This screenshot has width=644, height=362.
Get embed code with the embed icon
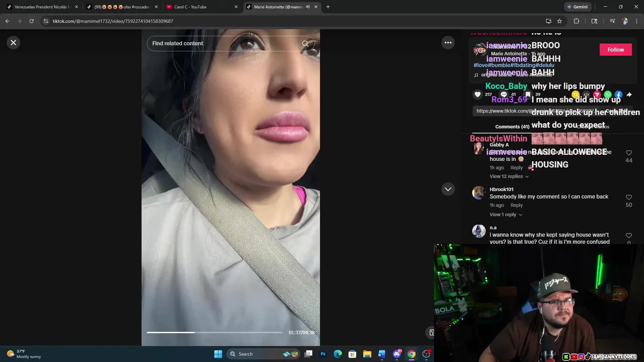tap(586, 95)
